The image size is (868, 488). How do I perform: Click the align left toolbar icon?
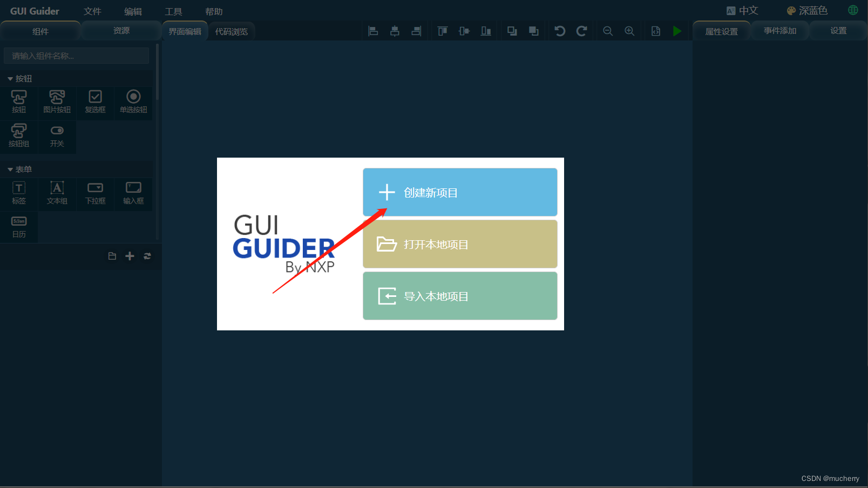click(373, 31)
